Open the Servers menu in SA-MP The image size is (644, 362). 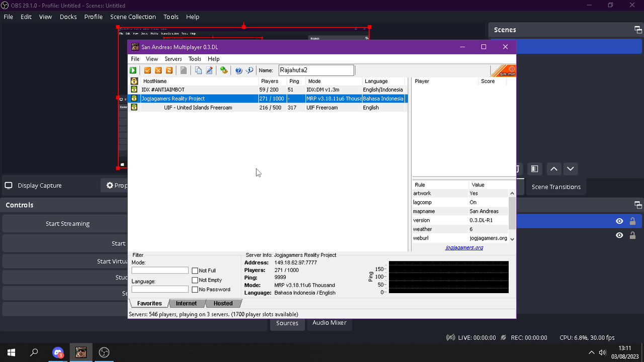tap(173, 59)
